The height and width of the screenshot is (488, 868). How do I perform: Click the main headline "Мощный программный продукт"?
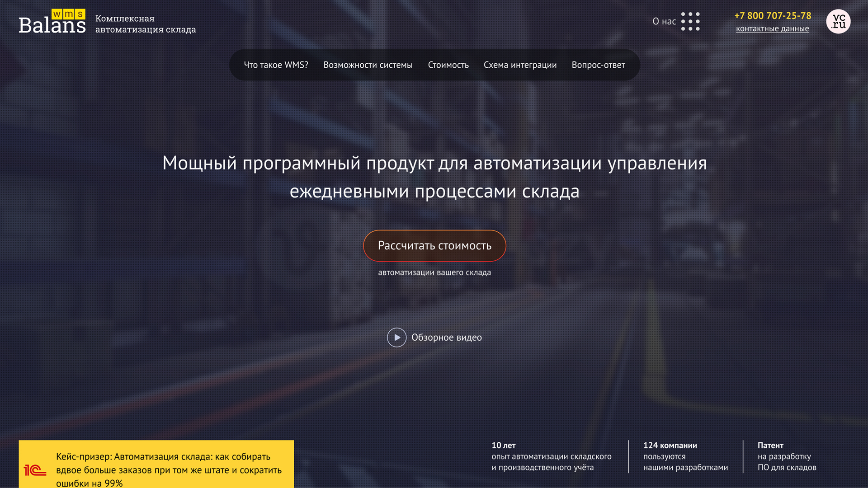coord(434,177)
